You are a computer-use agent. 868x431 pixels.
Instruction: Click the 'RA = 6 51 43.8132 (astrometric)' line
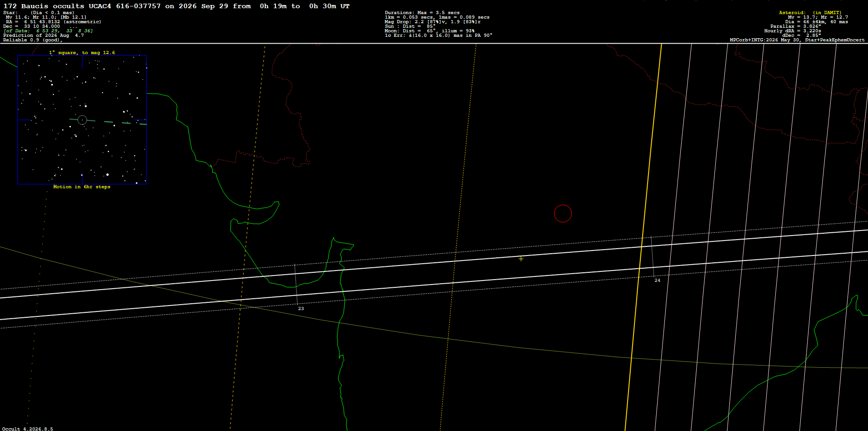pos(54,22)
